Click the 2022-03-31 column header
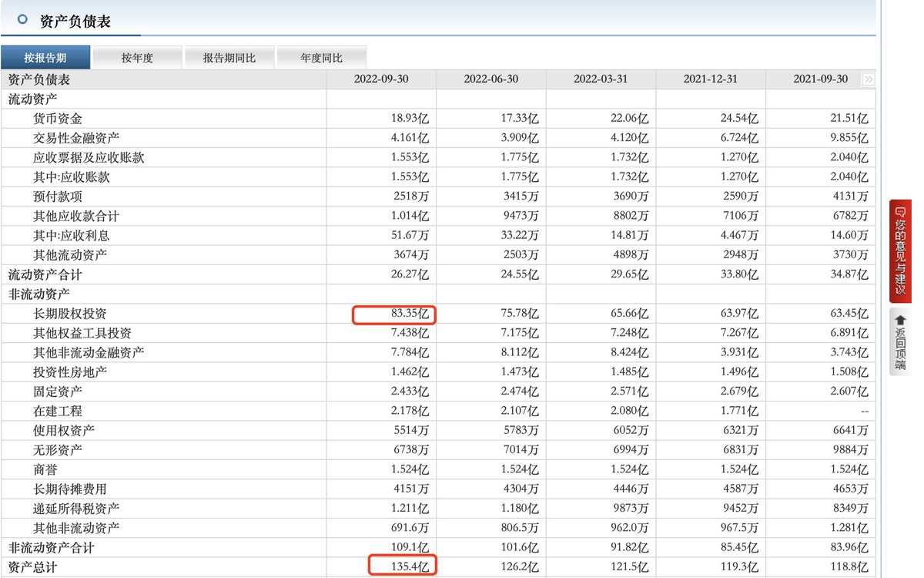The width and height of the screenshot is (924, 578). coord(601,79)
